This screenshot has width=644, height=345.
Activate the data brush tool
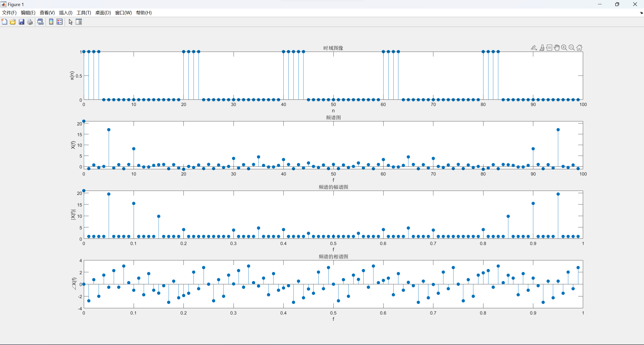pyautogui.click(x=542, y=48)
